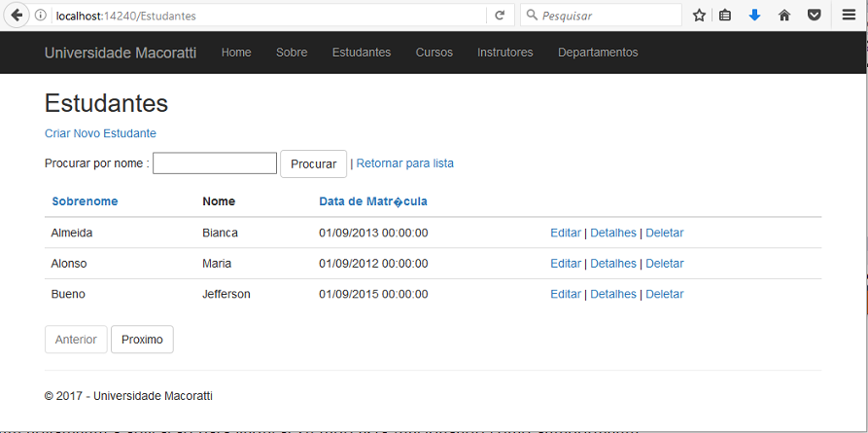Viewport: 868px width, 433px height.
Task: Click Editar for Bueno row
Action: (x=566, y=294)
